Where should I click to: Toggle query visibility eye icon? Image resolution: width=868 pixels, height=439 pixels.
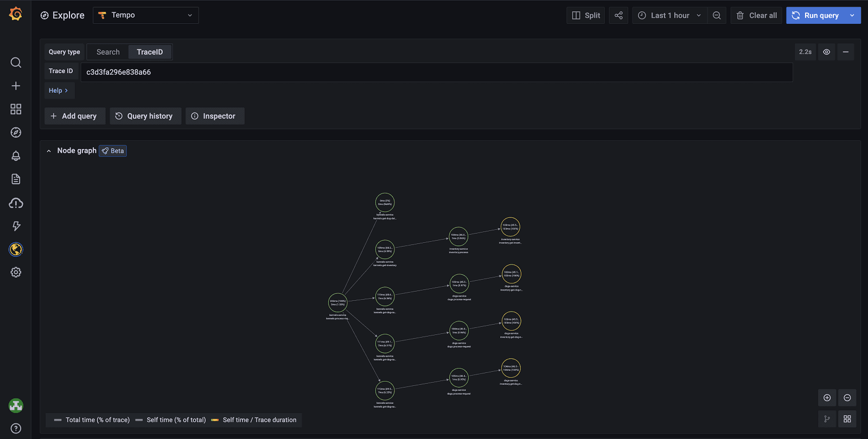click(x=826, y=52)
